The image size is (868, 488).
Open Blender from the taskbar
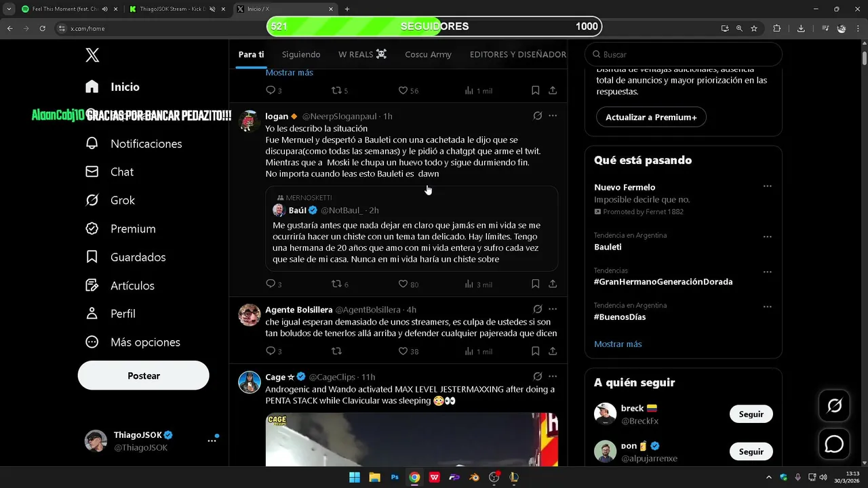pos(475,477)
